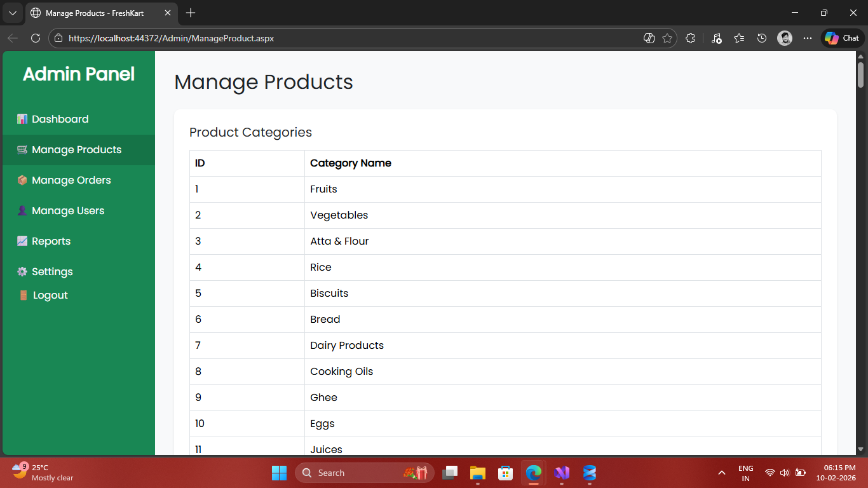Refresh the Manage Products page
This screenshot has height=488, width=868.
click(x=36, y=38)
